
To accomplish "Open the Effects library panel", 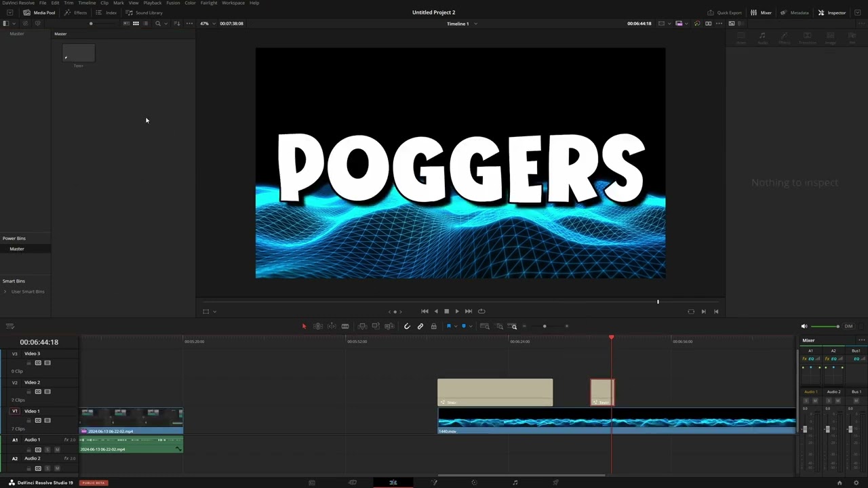I will (x=75, y=12).
